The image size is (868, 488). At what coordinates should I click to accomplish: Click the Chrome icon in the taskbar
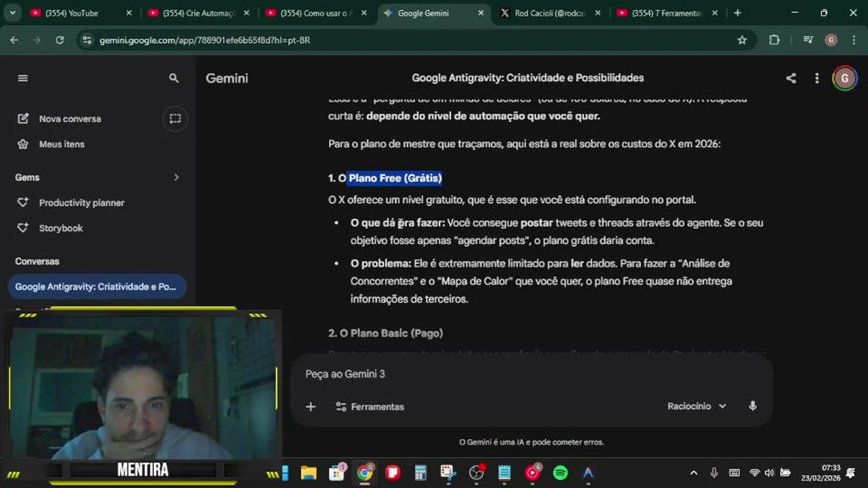[x=365, y=472]
